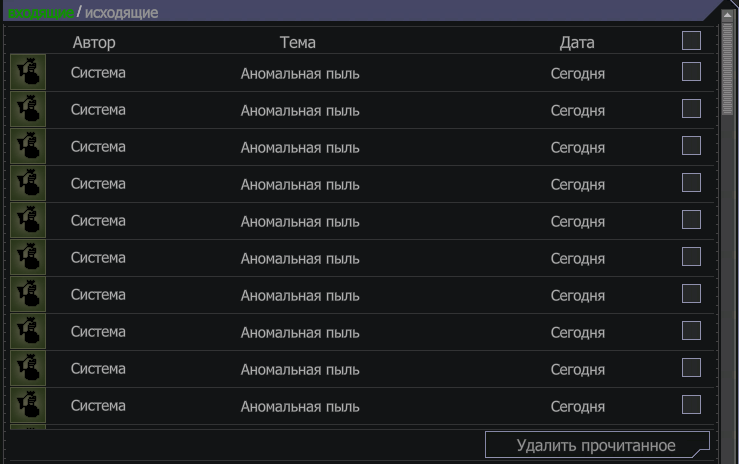Open the fifth row's system avatar icon
This screenshot has width=739, height=464.
click(28, 220)
